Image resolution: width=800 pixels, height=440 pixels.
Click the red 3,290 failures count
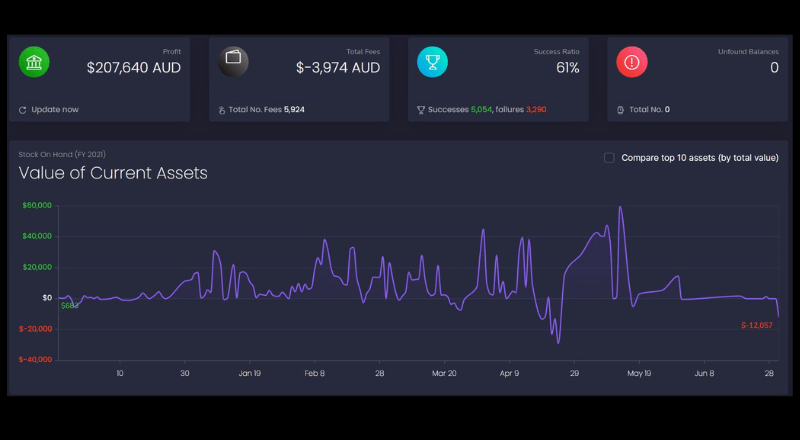point(536,110)
